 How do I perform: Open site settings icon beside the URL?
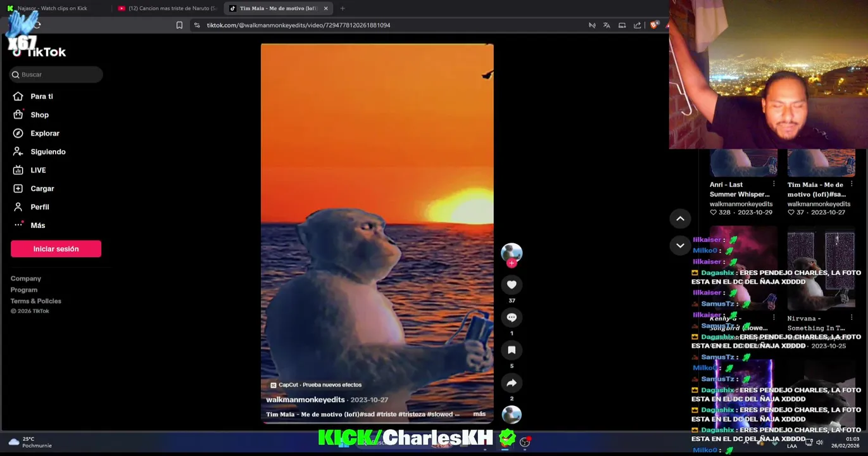197,25
